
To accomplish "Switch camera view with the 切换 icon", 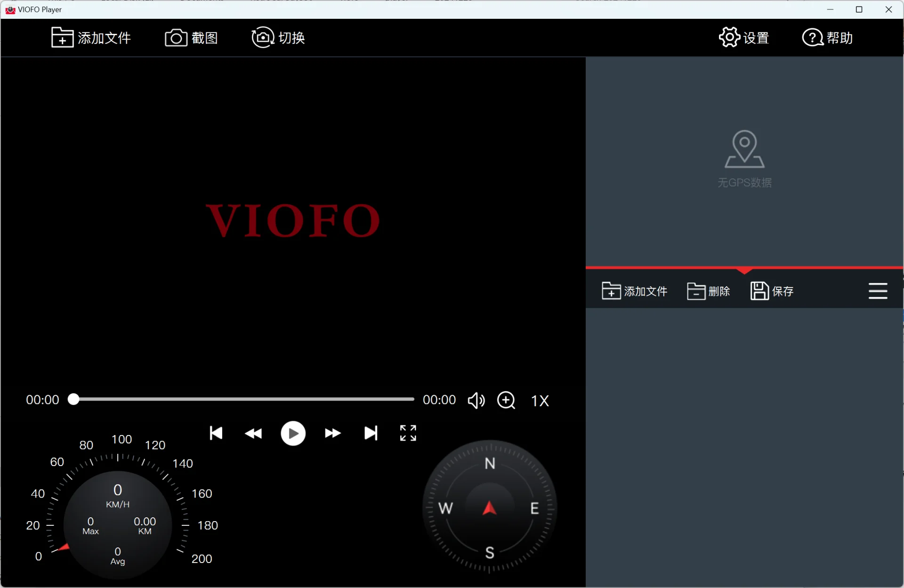I will [x=278, y=38].
